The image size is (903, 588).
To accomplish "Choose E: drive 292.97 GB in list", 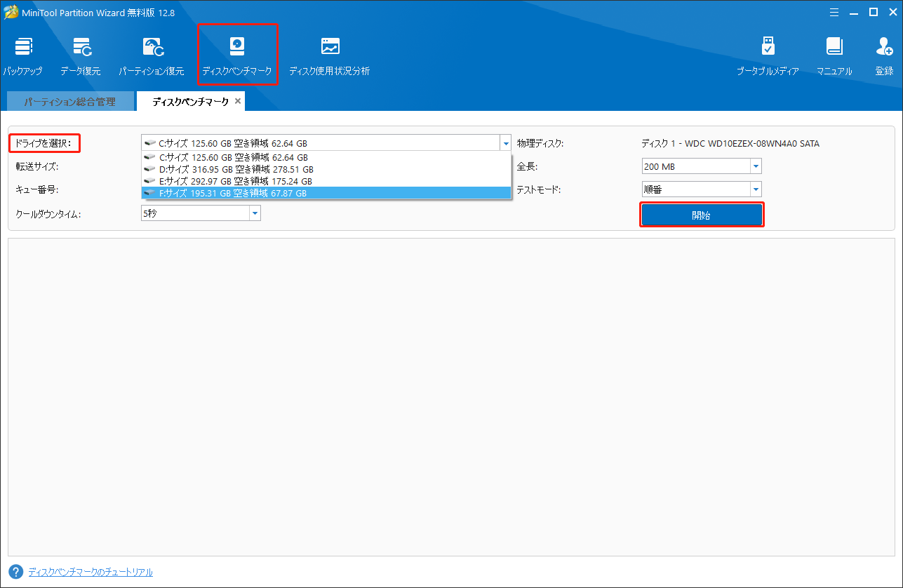I will 326,181.
